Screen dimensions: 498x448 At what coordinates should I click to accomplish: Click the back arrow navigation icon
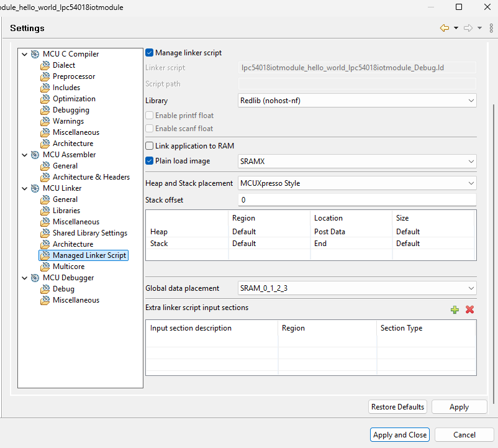pos(445,28)
